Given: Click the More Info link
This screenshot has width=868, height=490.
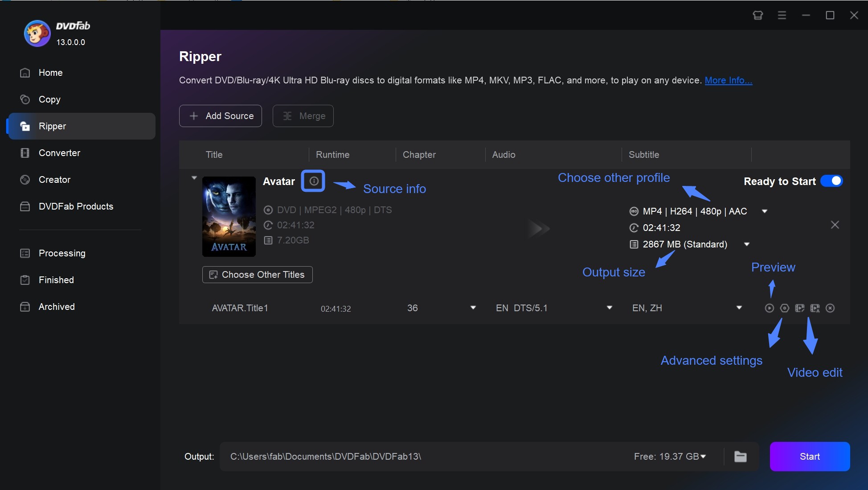Looking at the screenshot, I should pos(728,79).
